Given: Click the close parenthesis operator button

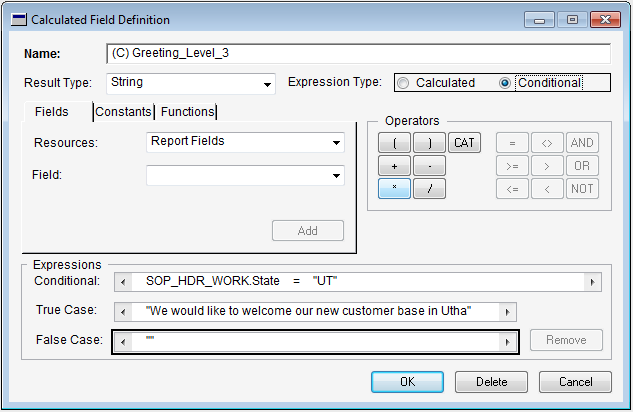Looking at the screenshot, I should (x=429, y=143).
